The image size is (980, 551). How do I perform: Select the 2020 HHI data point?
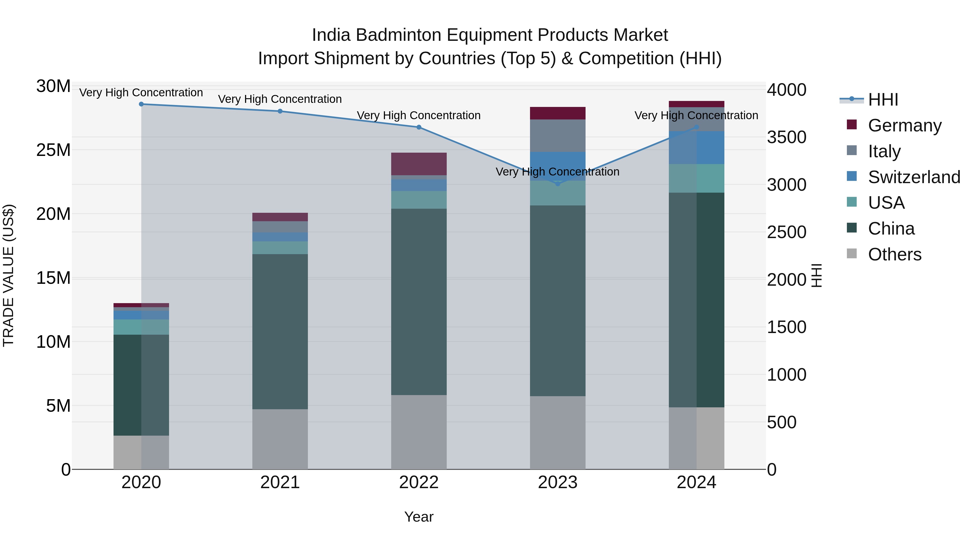141,104
